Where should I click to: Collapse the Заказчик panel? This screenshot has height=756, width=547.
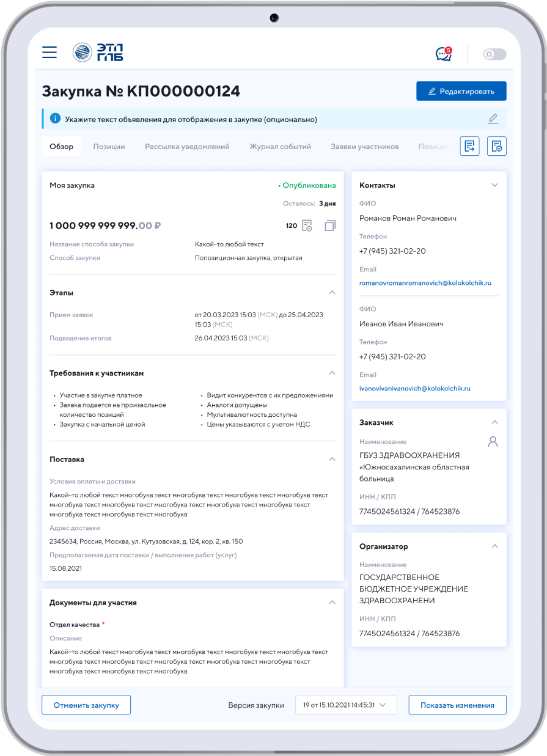point(495,422)
